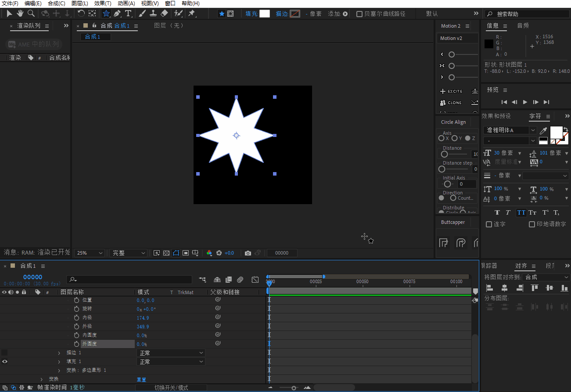Check the 连字 checkbox
The width and height of the screenshot is (571, 392).
(489, 224)
